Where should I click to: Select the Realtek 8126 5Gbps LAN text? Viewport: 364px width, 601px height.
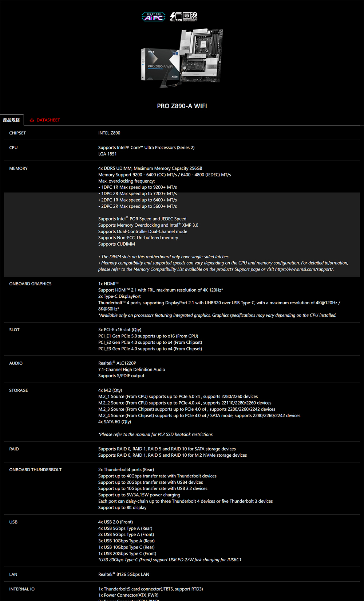pyautogui.click(x=124, y=574)
